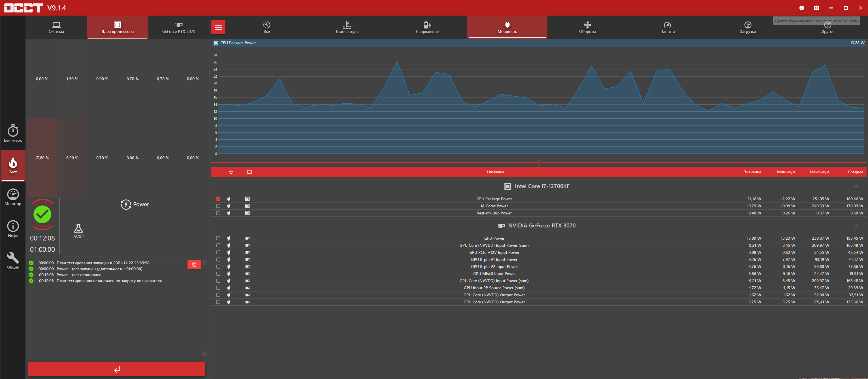
Task: Open the Benchmark section in sidebar
Action: pos(13,133)
